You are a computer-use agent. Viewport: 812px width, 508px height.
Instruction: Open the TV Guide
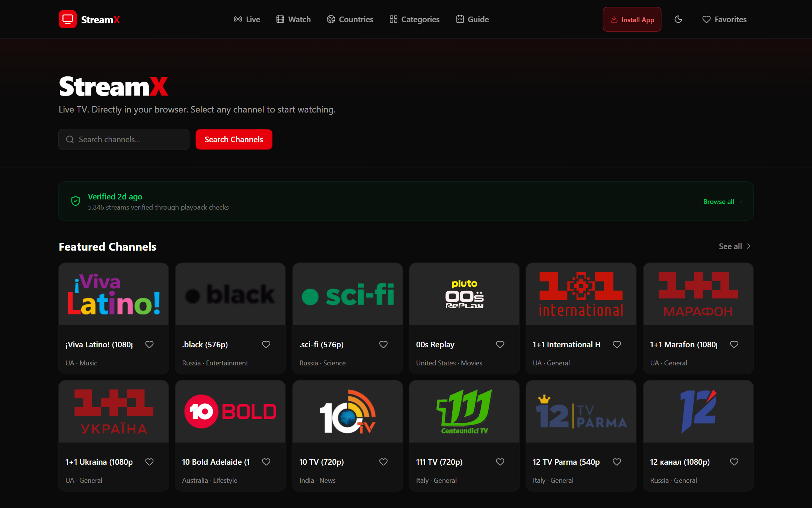(x=473, y=19)
